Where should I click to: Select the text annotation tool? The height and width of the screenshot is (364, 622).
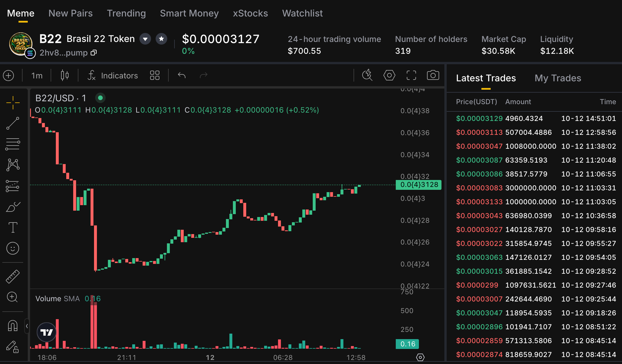(13, 227)
